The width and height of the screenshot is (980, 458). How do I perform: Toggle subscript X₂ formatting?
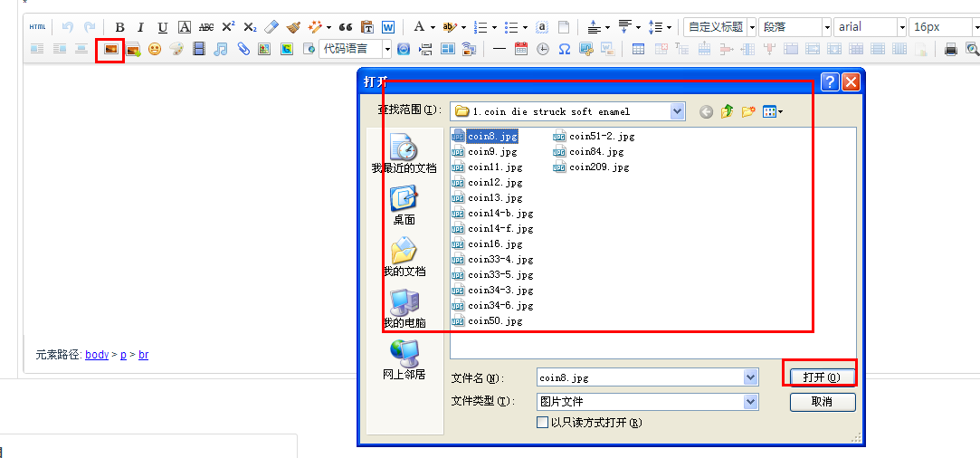[x=250, y=27]
